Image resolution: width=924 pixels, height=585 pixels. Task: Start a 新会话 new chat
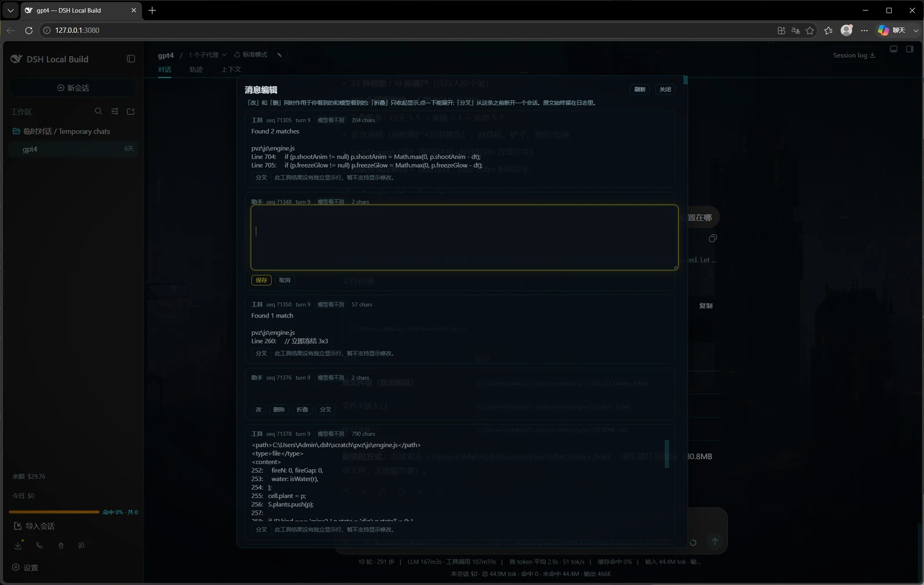coord(73,88)
